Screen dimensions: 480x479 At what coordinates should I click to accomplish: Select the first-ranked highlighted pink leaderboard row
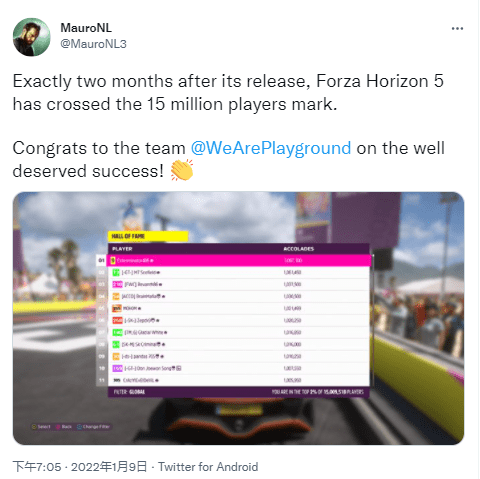pyautogui.click(x=238, y=260)
